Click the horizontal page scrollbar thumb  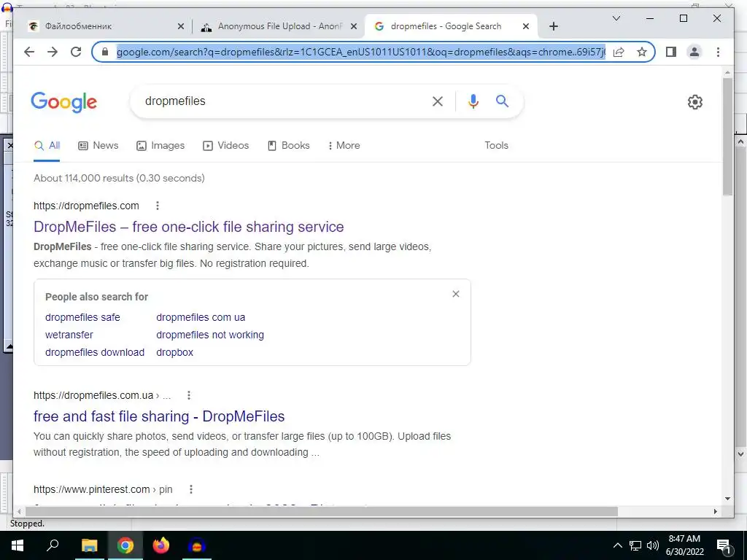coord(322,511)
